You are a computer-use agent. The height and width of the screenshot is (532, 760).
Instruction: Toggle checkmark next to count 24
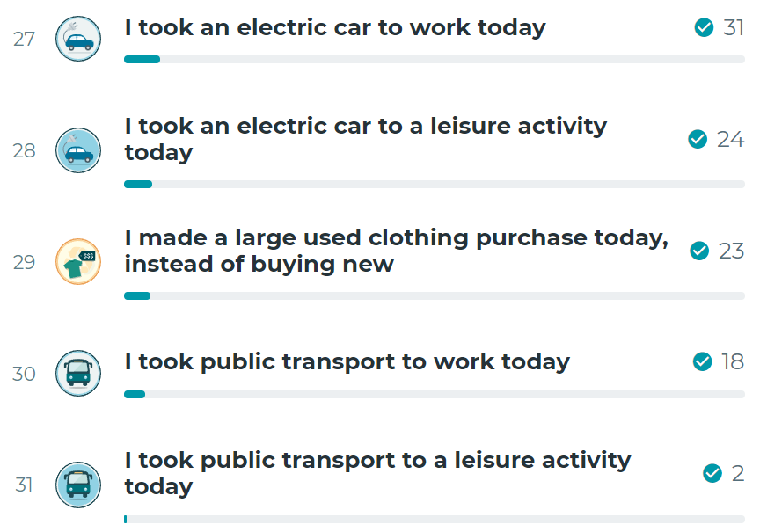[698, 140]
